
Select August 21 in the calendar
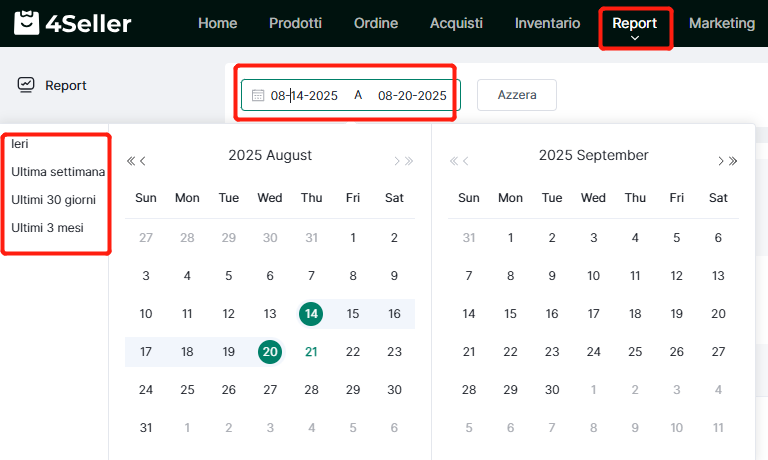[x=311, y=352]
